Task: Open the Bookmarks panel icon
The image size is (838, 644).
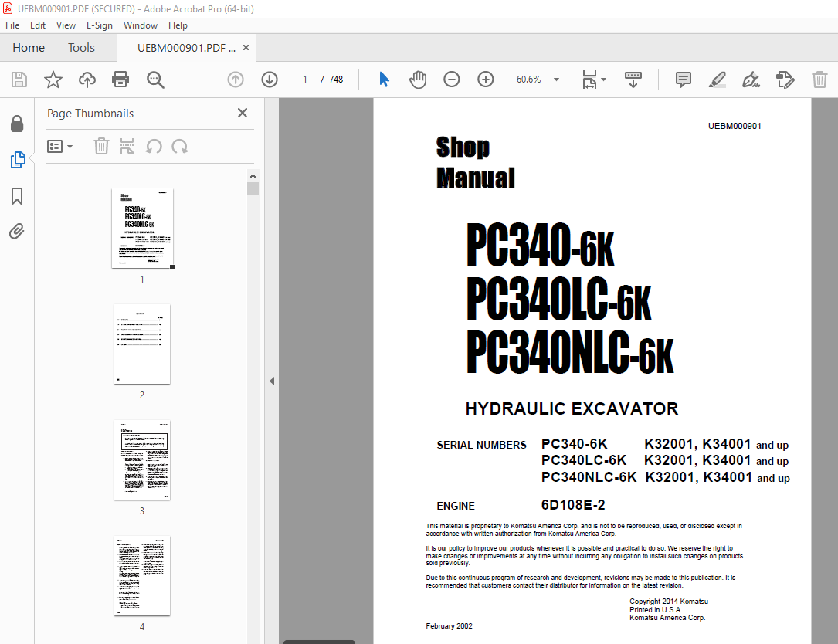Action: click(x=17, y=196)
